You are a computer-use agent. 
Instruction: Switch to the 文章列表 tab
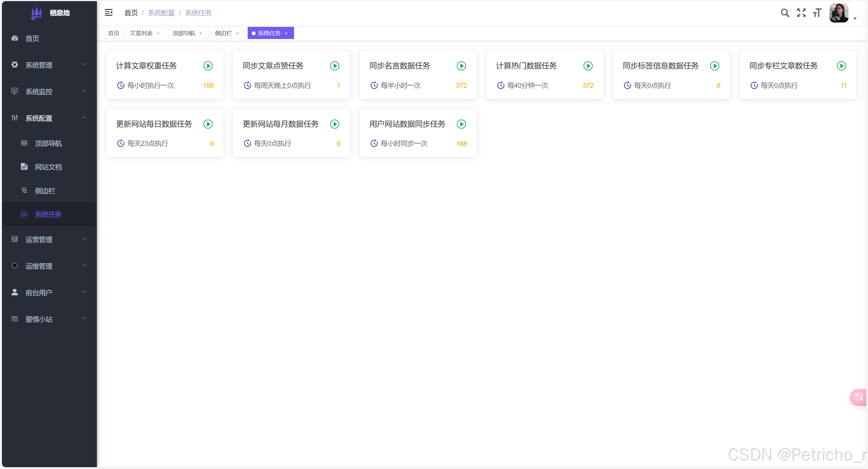click(x=141, y=33)
